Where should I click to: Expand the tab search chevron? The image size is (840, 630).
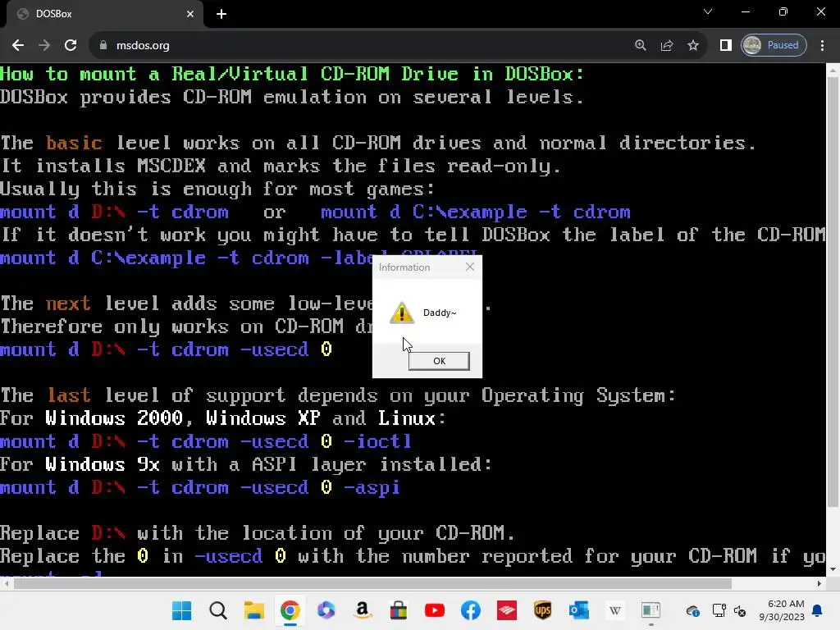[708, 11]
